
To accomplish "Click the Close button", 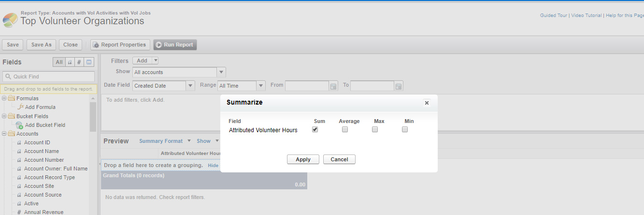I will 71,45.
